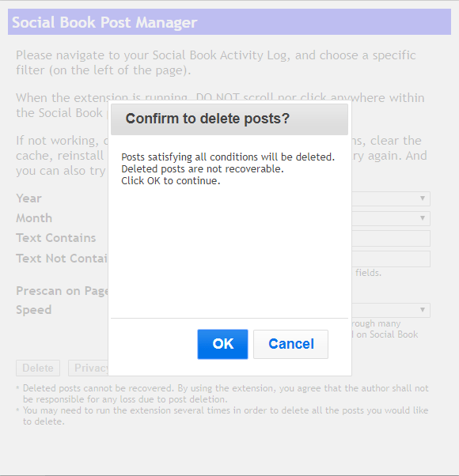Click the Text Not Contains label
459x476 pixels.
coord(62,259)
